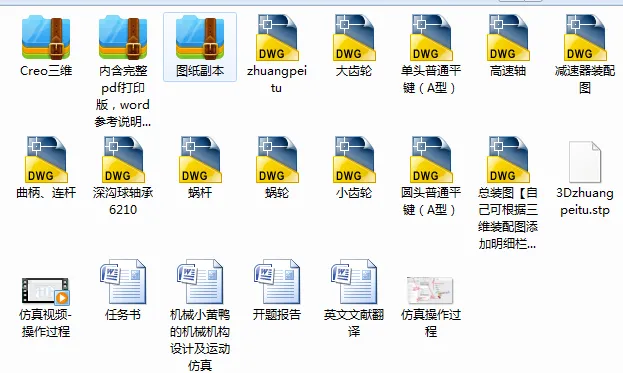Select the Creo三维 archive icon
623x373 pixels.
(46, 38)
